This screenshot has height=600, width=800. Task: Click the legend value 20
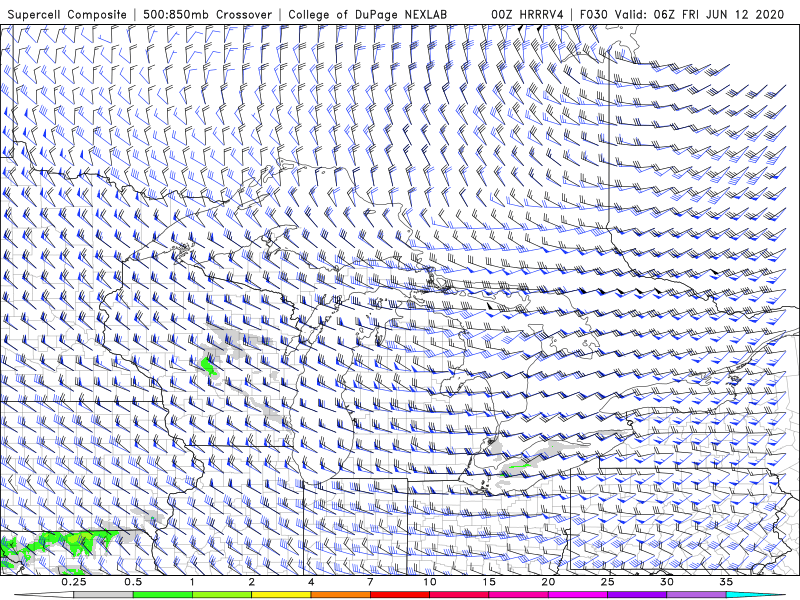548,582
